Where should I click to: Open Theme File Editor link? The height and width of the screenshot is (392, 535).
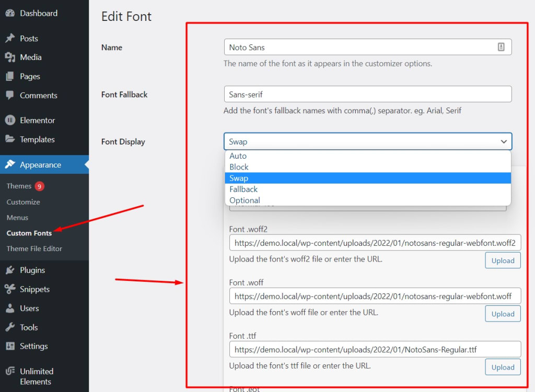coord(34,249)
